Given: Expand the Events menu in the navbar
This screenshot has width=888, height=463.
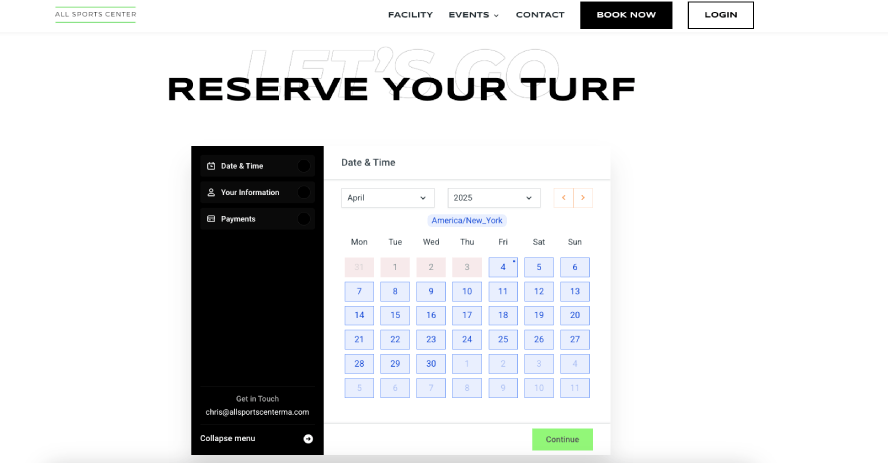Looking at the screenshot, I should (473, 15).
